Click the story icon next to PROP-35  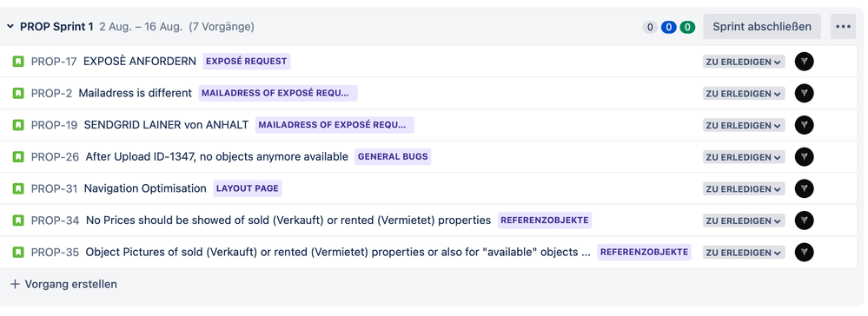tap(18, 253)
